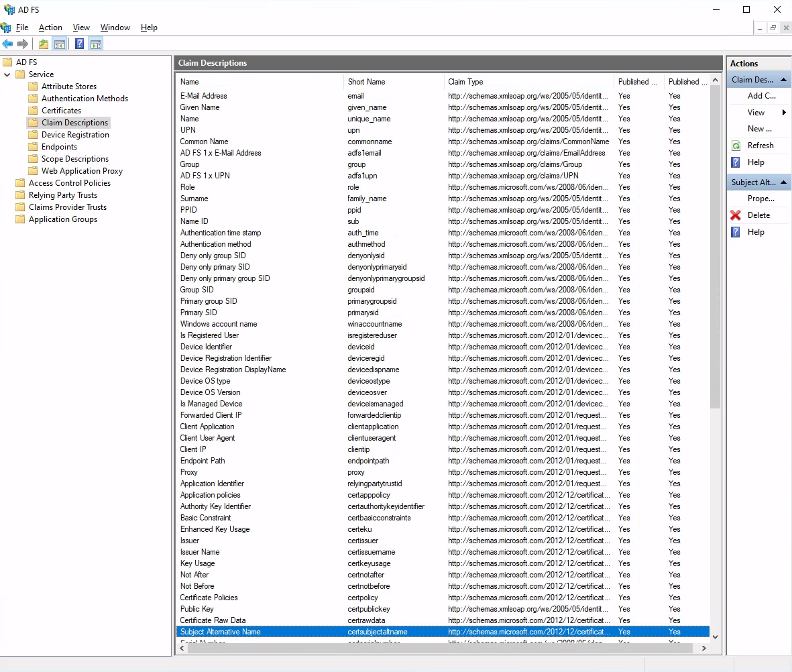The width and height of the screenshot is (792, 672).
Task: Click the Device Registration folder icon
Action: [x=33, y=135]
